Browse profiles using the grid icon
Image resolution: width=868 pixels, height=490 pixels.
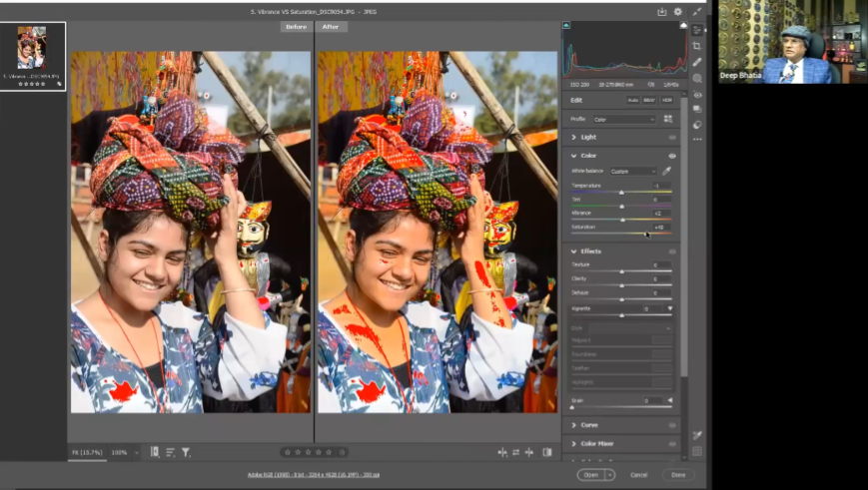tap(667, 119)
